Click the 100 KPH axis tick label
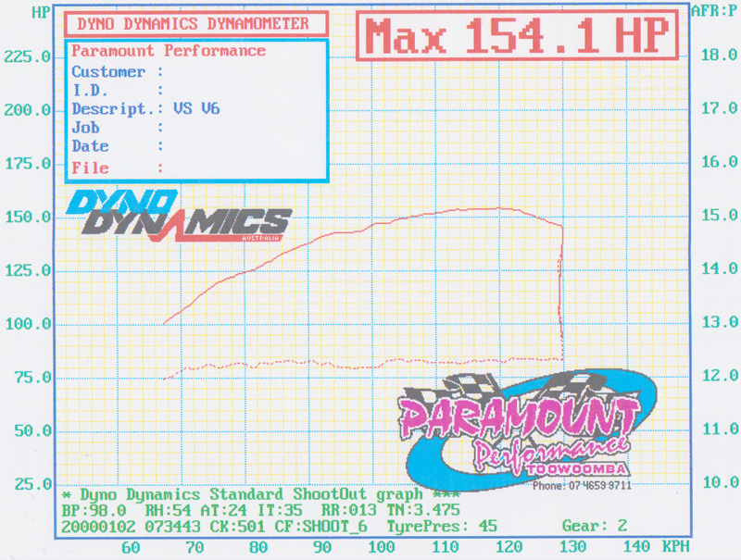Screen dimensions: 741x560 point(382,547)
